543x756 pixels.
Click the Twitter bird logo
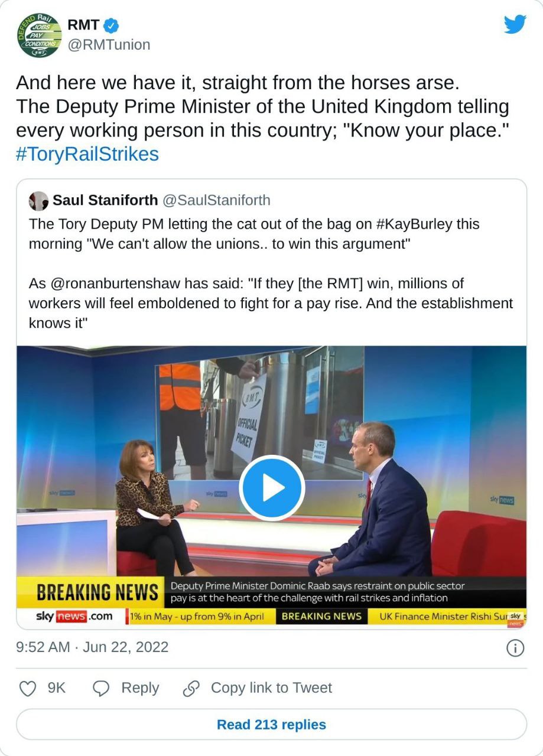point(515,25)
